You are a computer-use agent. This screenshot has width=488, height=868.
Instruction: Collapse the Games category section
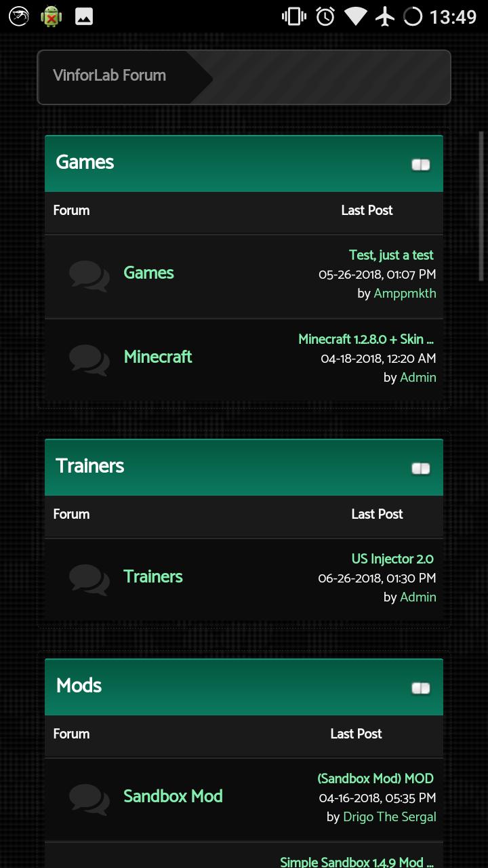pyautogui.click(x=420, y=165)
